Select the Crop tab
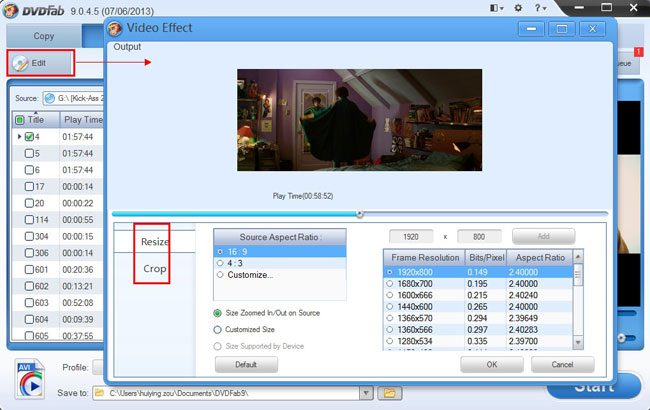This screenshot has height=410, width=650. click(154, 269)
